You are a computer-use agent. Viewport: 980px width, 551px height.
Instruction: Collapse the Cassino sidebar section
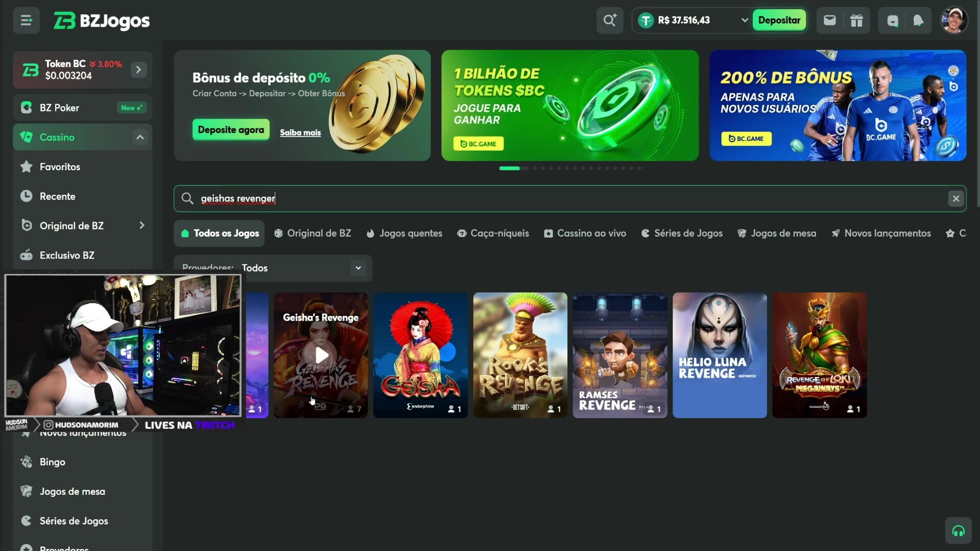coord(140,137)
